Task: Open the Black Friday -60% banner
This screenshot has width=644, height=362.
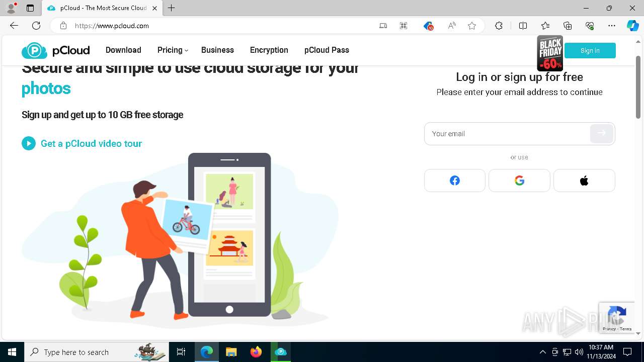Action: (x=550, y=53)
